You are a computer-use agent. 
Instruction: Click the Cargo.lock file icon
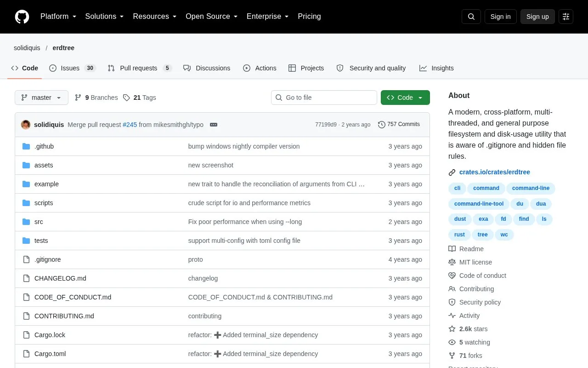[26, 335]
